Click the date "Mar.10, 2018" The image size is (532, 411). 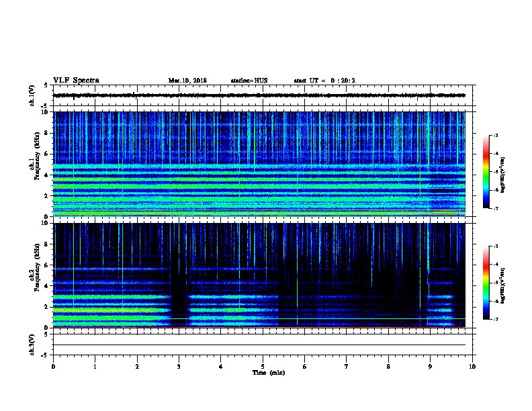[187, 81]
